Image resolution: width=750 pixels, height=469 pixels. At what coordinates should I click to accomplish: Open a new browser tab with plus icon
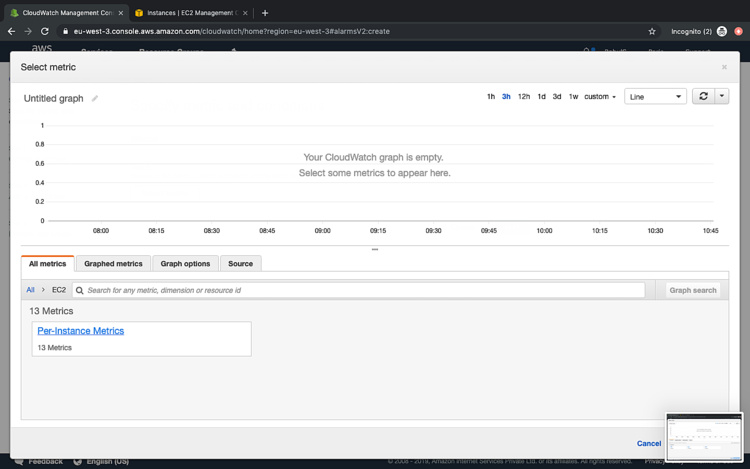pyautogui.click(x=265, y=13)
